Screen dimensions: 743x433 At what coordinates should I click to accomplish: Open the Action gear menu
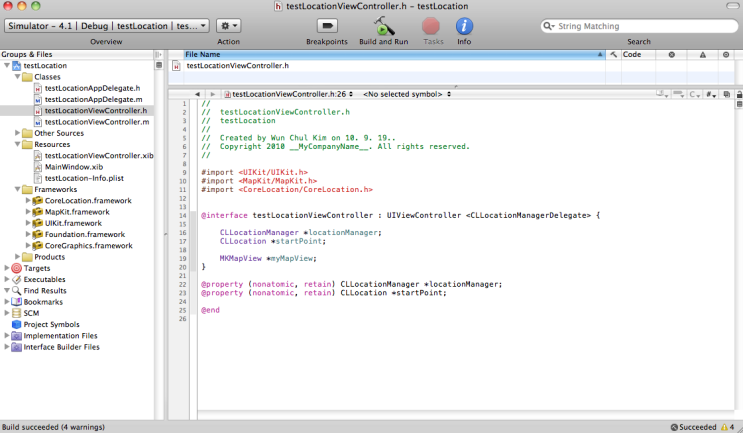(228, 26)
